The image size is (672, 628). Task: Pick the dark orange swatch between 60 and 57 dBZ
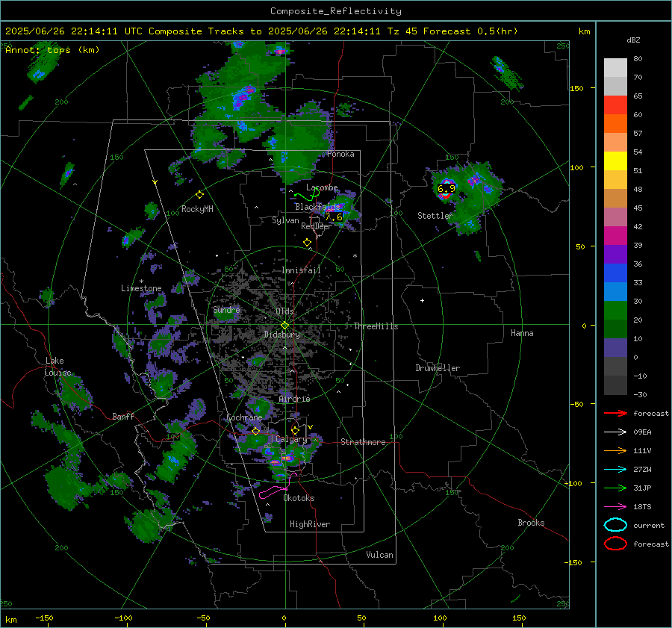click(x=615, y=123)
